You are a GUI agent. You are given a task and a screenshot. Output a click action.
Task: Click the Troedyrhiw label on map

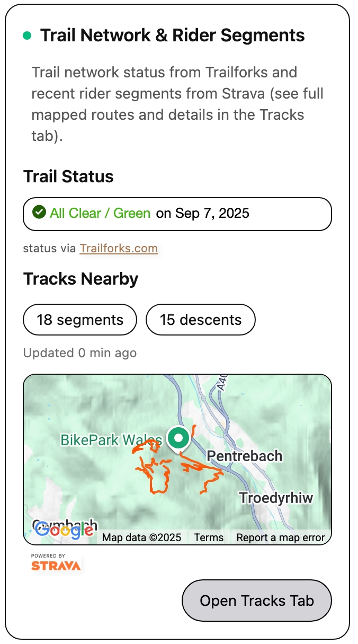[x=276, y=498]
